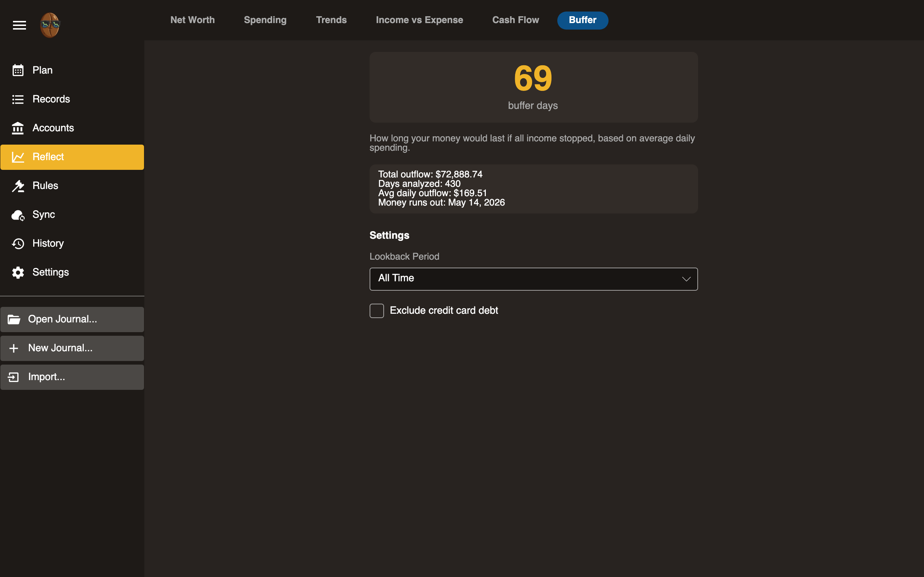The width and height of the screenshot is (924, 577).
Task: Open Sync via cloud icon
Action: [18, 215]
